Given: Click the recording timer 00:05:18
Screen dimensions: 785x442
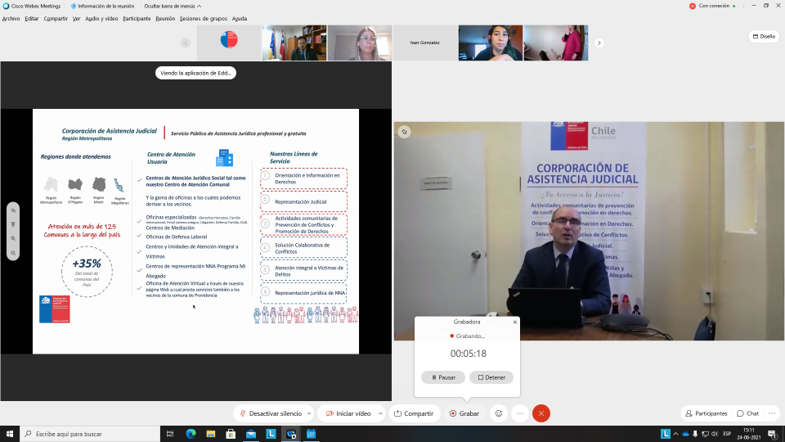Looking at the screenshot, I should 468,353.
